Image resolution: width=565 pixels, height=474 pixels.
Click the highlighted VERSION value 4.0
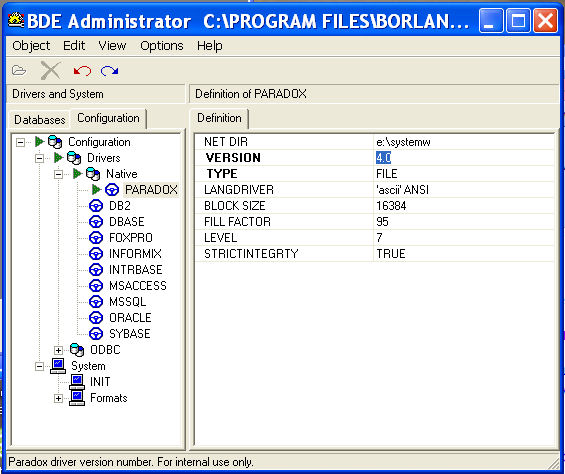click(383, 158)
